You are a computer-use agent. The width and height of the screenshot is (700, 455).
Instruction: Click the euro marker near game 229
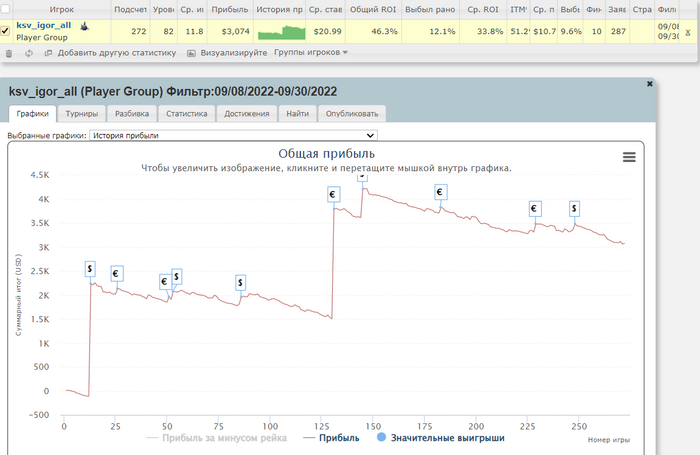pyautogui.click(x=534, y=209)
